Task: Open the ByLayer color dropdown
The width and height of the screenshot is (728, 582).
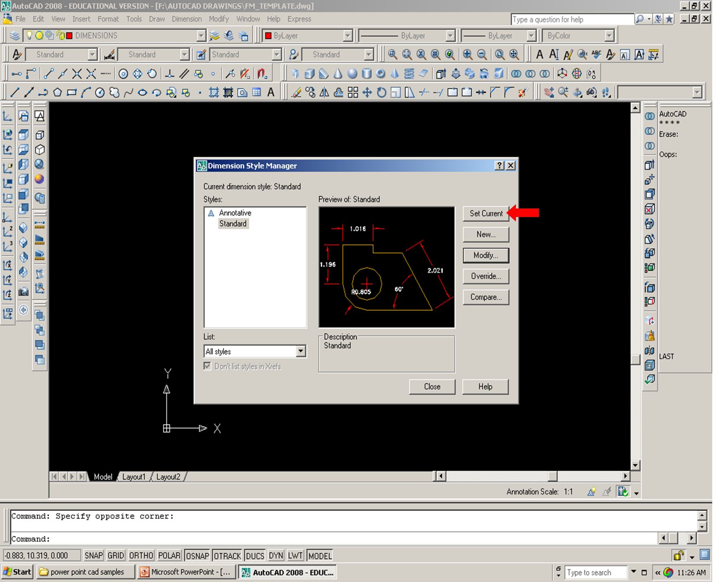Action: pos(348,36)
